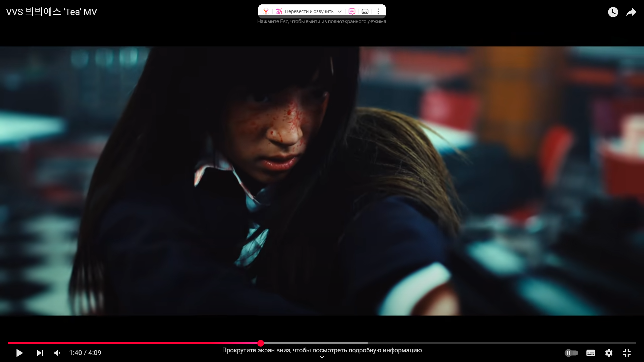Exit fullscreen mode
Screen dimensions: 644x362
click(627, 353)
